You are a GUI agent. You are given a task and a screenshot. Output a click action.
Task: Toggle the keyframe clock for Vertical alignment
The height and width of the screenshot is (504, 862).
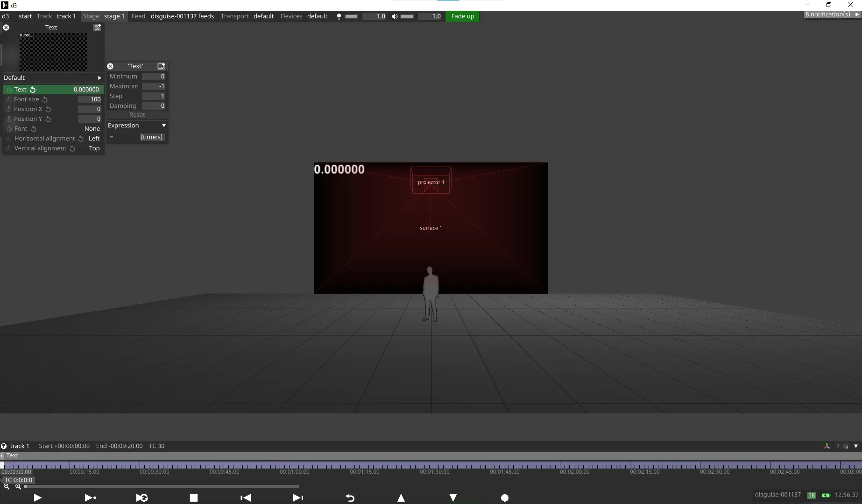coord(9,148)
